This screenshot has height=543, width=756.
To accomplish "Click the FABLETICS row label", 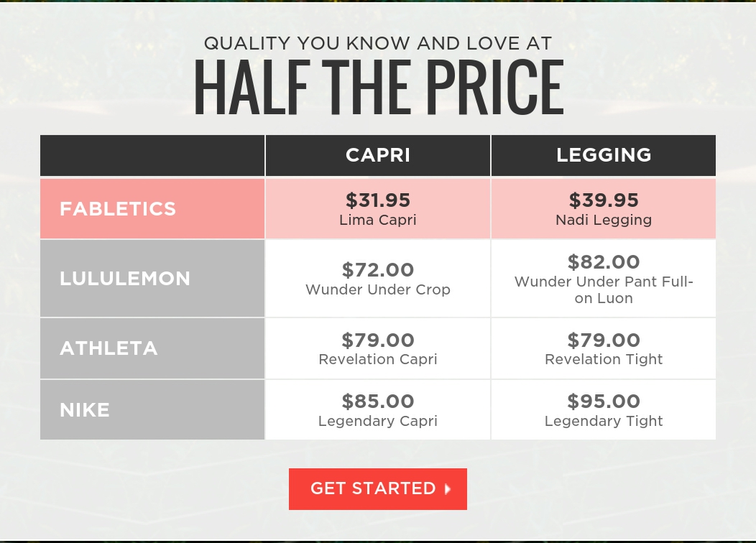I will coord(118,209).
